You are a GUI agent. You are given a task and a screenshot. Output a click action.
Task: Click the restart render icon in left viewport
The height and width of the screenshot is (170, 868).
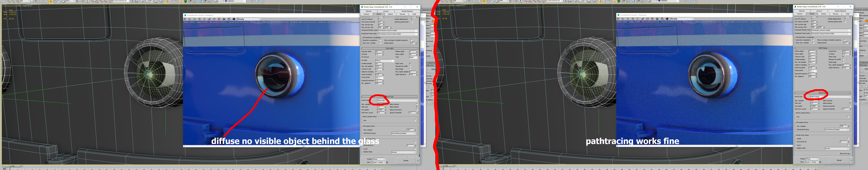point(194,19)
